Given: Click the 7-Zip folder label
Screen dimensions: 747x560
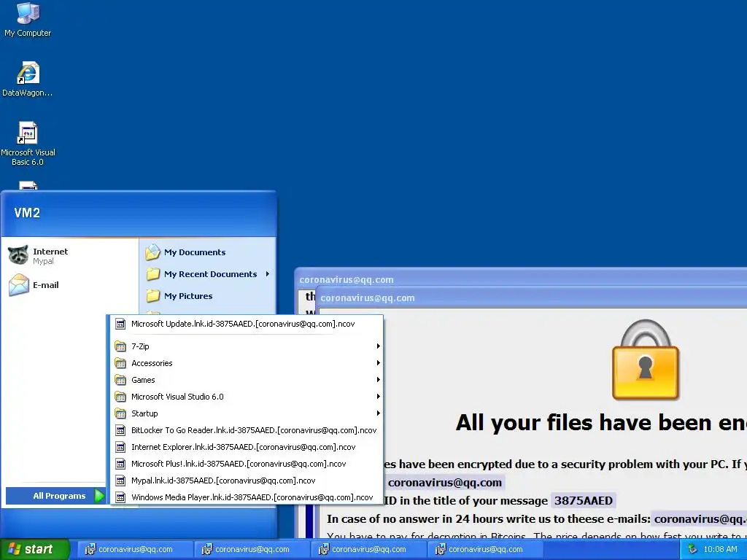Looking at the screenshot, I should coord(140,346).
